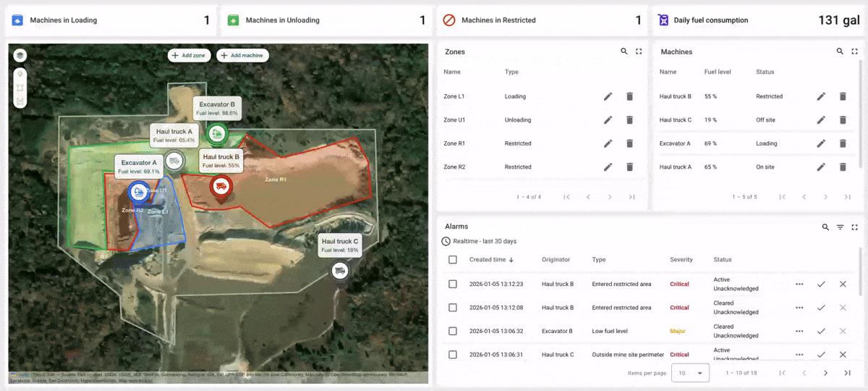
Task: Select the draw rectangle map tool
Action: tap(20, 88)
